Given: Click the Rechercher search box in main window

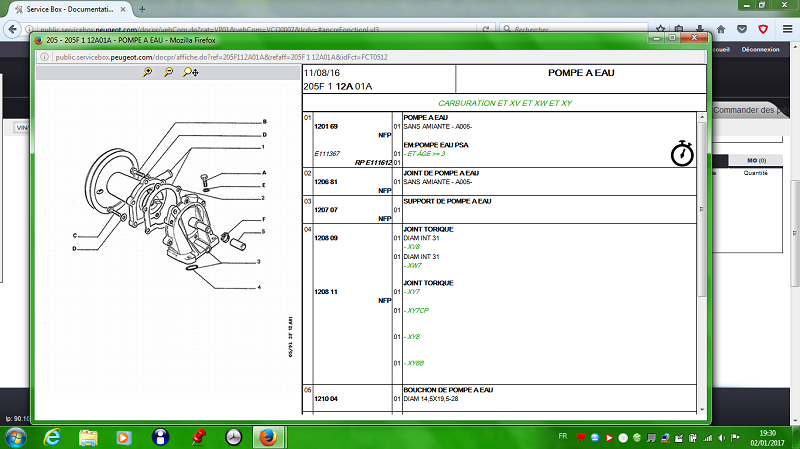Looking at the screenshot, I should [x=573, y=29].
